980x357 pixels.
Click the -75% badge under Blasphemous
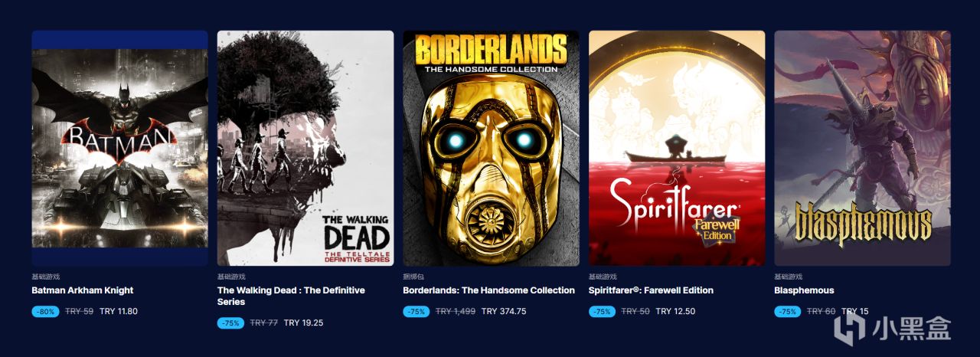click(x=788, y=312)
